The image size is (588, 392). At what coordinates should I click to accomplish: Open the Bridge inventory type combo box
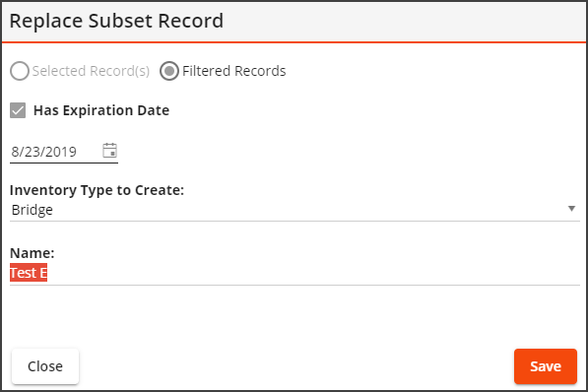click(294, 210)
